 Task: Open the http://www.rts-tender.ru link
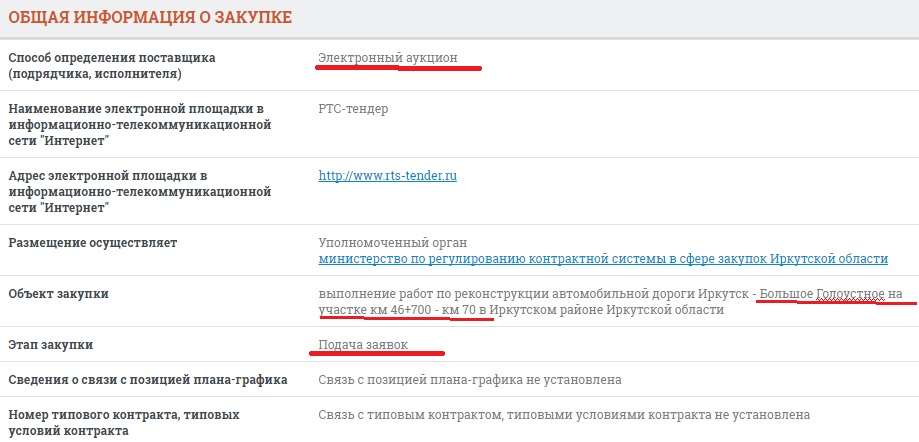(x=387, y=176)
